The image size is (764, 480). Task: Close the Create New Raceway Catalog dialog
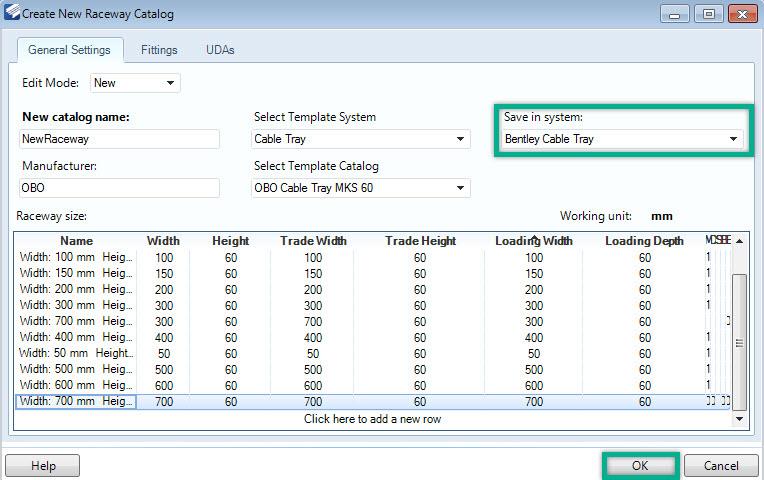pyautogui.click(x=742, y=14)
